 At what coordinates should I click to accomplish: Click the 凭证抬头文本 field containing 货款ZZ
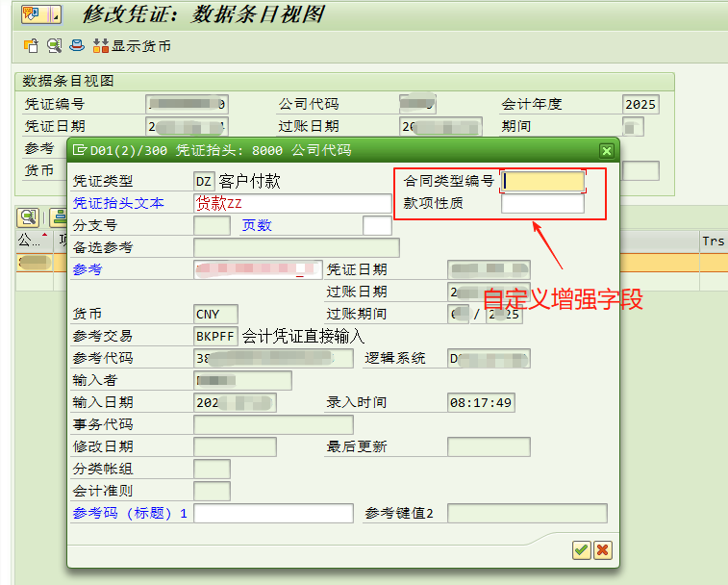pos(292,204)
